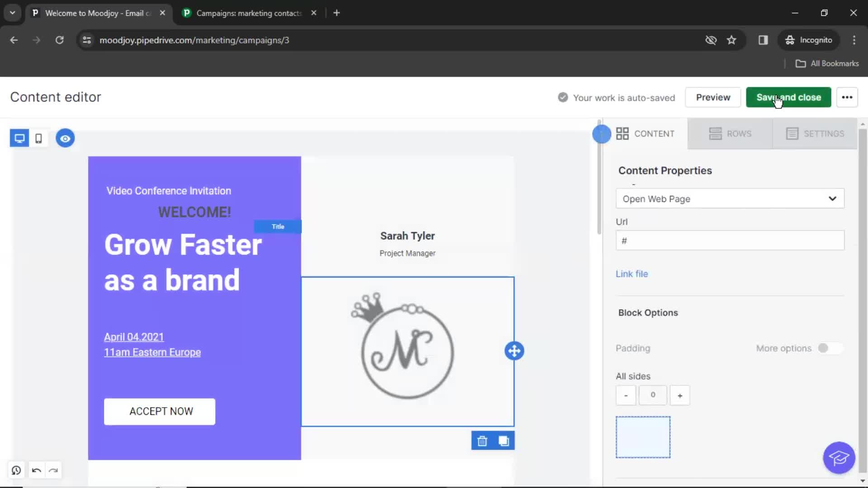Image resolution: width=868 pixels, height=488 pixels.
Task: Click the padding All sides stepper plus
Action: click(679, 394)
